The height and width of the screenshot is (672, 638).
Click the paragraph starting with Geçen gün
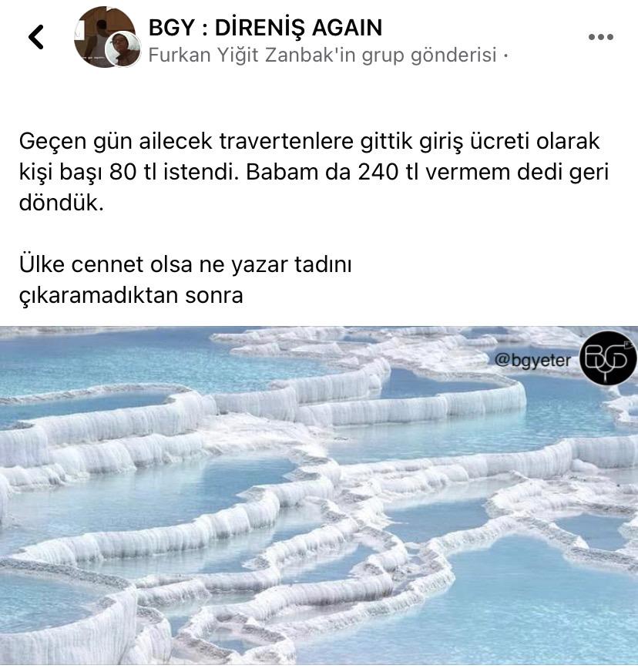click(314, 172)
